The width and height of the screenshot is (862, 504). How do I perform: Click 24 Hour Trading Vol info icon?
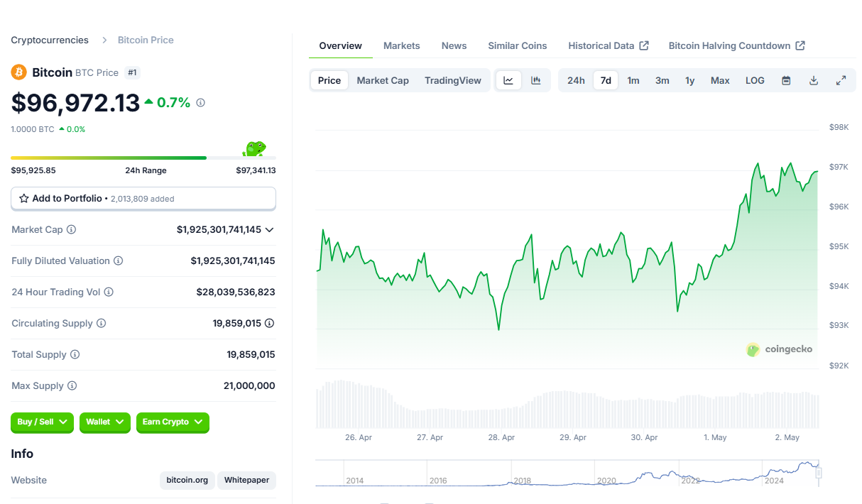pos(109,292)
